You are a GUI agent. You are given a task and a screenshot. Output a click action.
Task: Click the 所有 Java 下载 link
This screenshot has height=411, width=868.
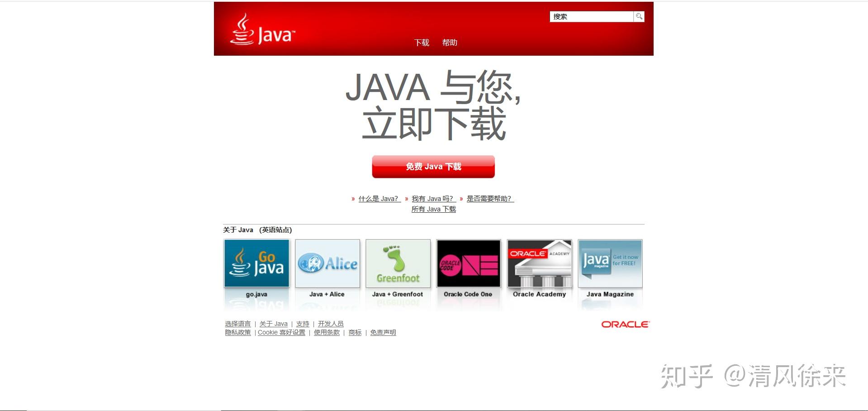(433, 209)
